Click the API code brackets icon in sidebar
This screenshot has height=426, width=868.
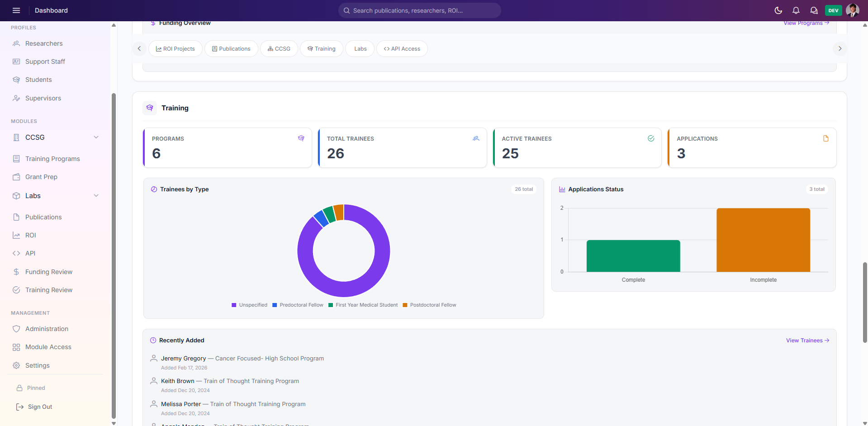(16, 253)
